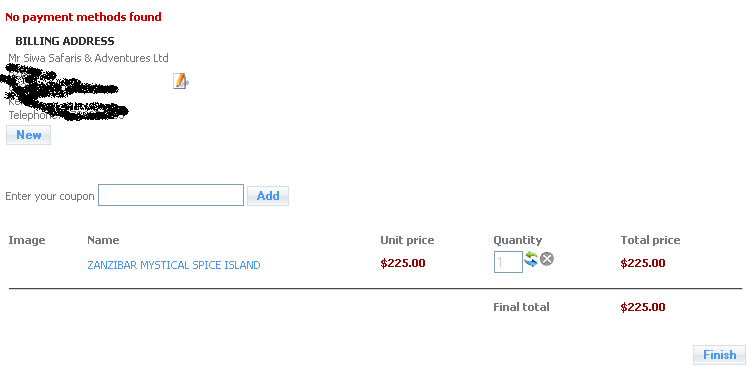Complete checkout with the Finish button
This screenshot has height=384, width=754.
tap(719, 355)
